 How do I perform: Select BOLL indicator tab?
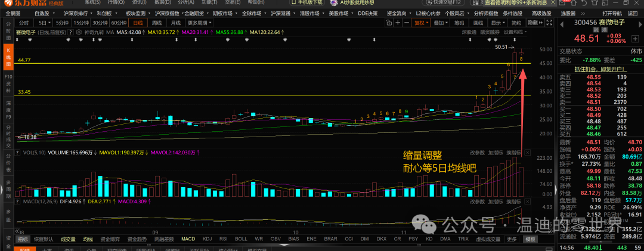point(241,239)
